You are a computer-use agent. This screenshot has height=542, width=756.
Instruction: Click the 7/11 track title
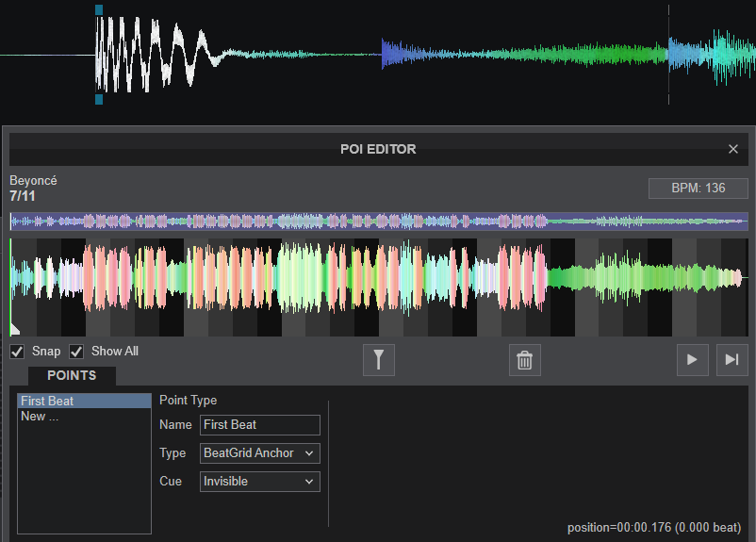(23, 196)
